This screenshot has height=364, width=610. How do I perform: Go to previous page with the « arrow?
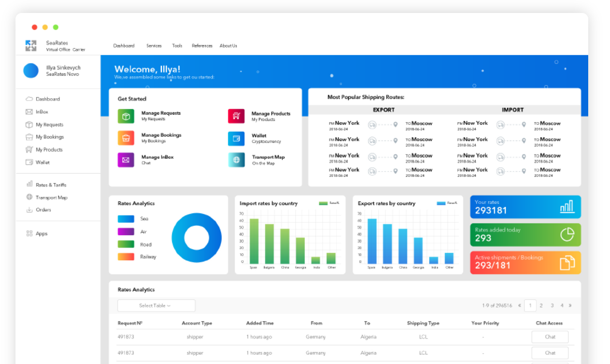[520, 305]
